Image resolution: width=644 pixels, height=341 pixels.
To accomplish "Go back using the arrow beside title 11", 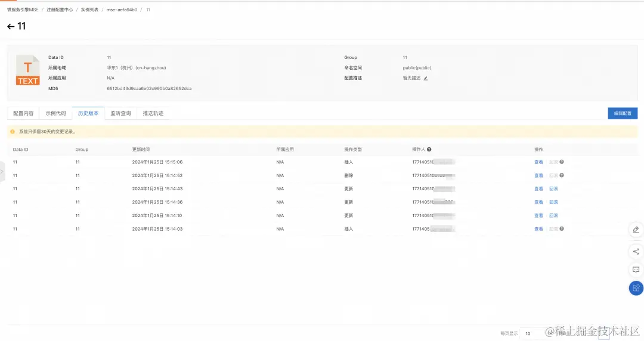I will (x=11, y=26).
